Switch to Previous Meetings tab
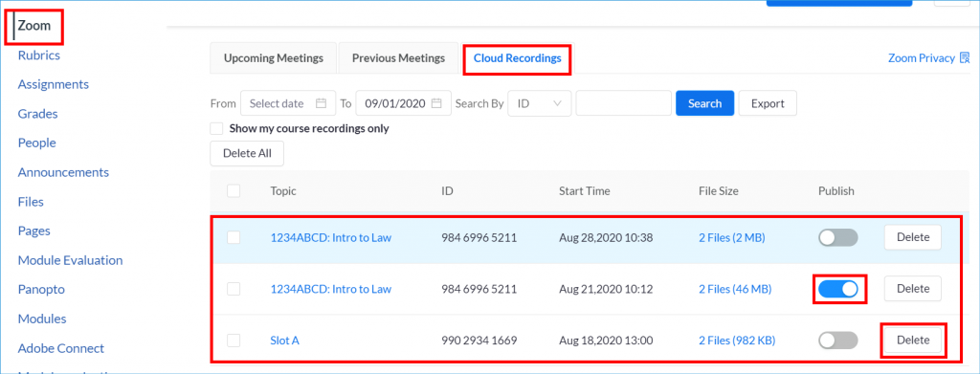The width and height of the screenshot is (980, 374). (398, 58)
